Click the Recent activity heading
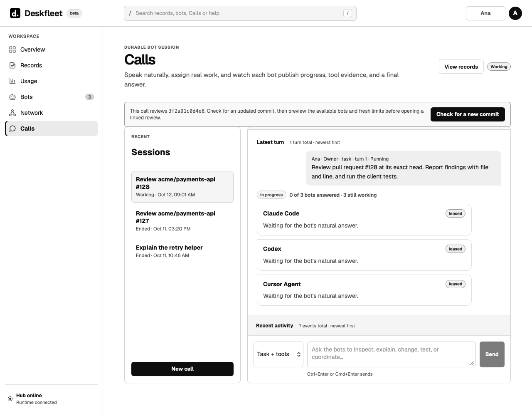The image size is (532, 416). pyautogui.click(x=275, y=326)
